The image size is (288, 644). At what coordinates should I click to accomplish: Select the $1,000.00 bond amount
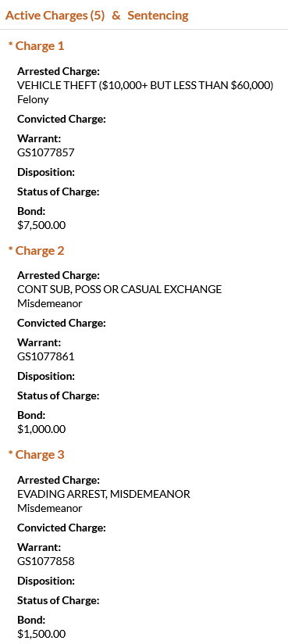pyautogui.click(x=41, y=429)
